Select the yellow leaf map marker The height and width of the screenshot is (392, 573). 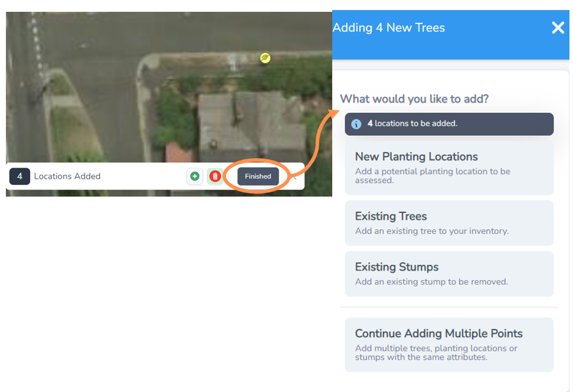[x=266, y=58]
